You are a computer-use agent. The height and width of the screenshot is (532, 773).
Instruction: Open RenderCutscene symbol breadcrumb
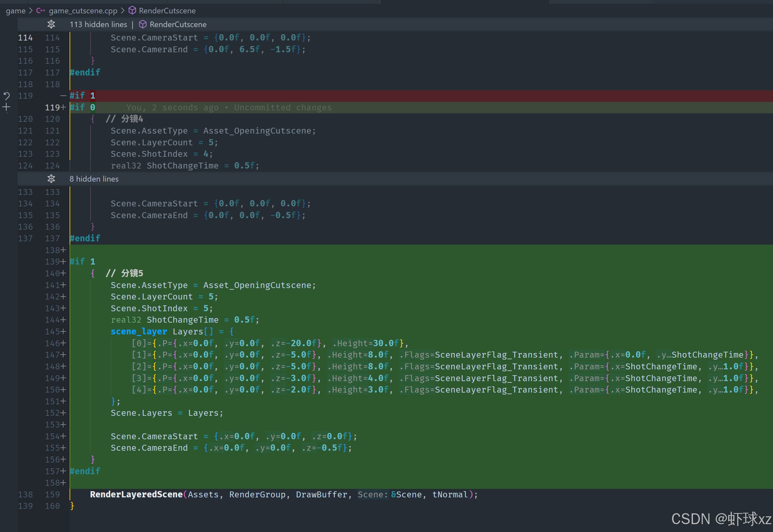pyautogui.click(x=167, y=11)
